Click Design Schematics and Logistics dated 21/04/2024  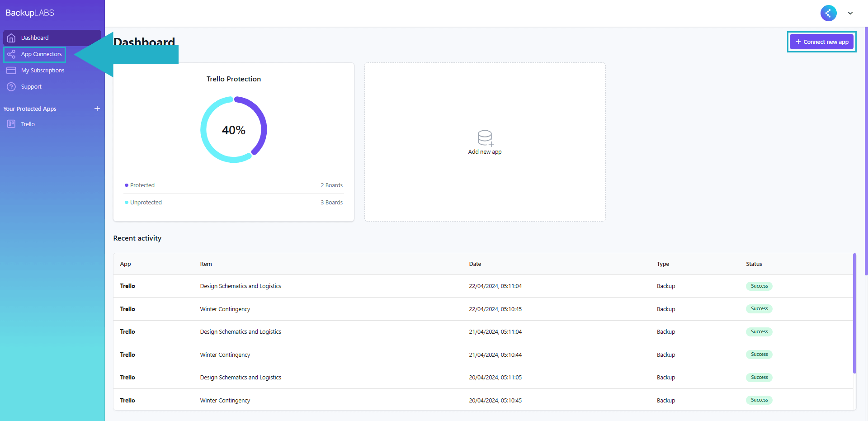(x=241, y=332)
